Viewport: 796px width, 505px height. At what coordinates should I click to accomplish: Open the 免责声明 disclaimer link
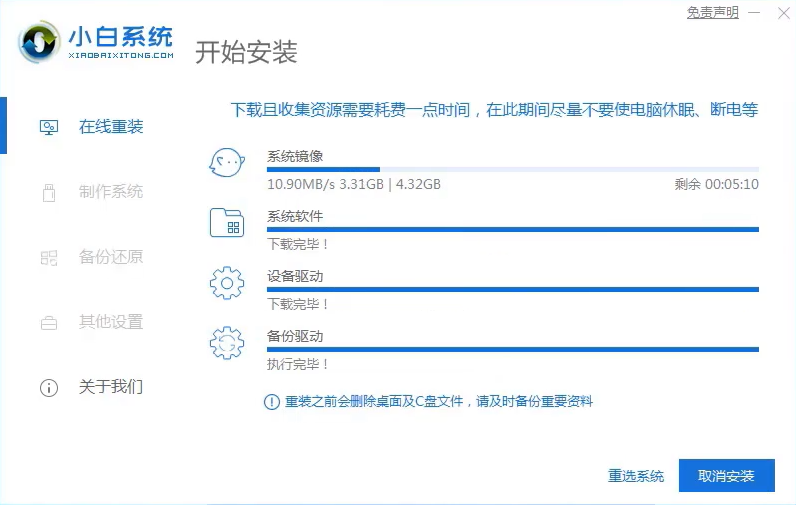click(x=712, y=12)
